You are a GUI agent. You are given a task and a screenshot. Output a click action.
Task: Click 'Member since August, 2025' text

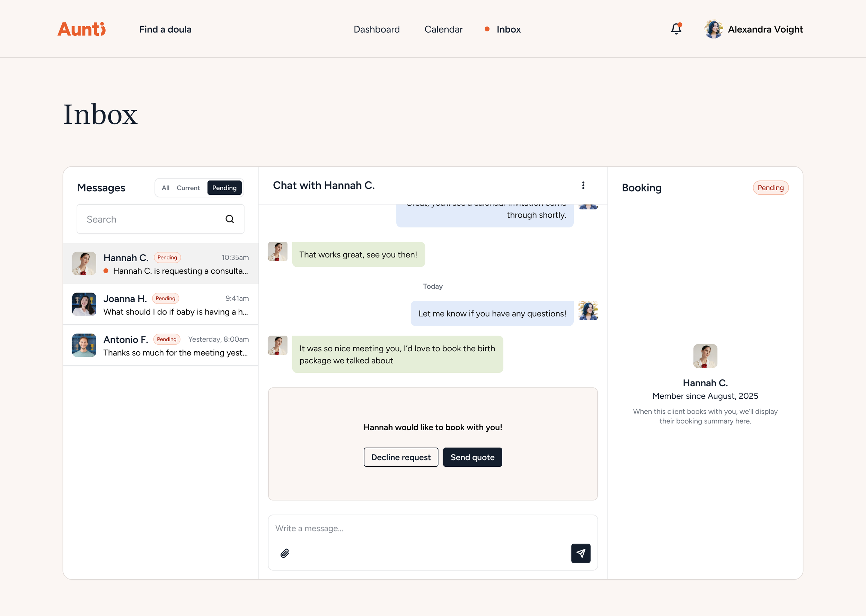point(705,396)
